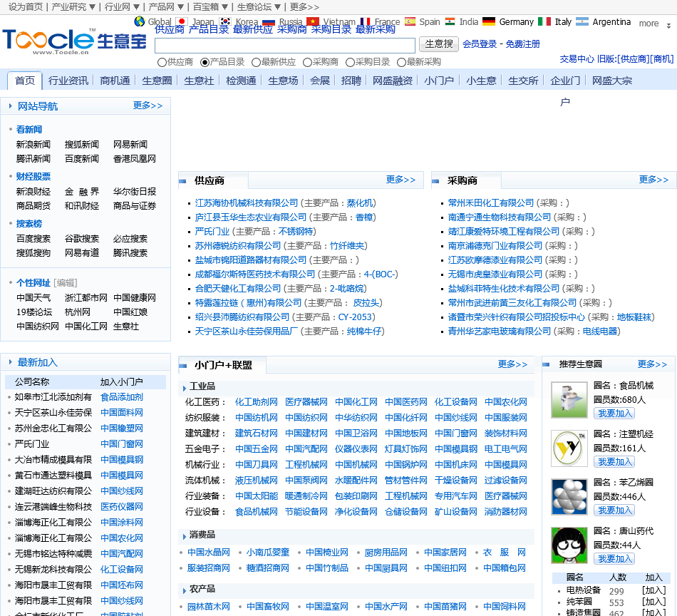Open the 谷歌搜索 link

[82, 238]
